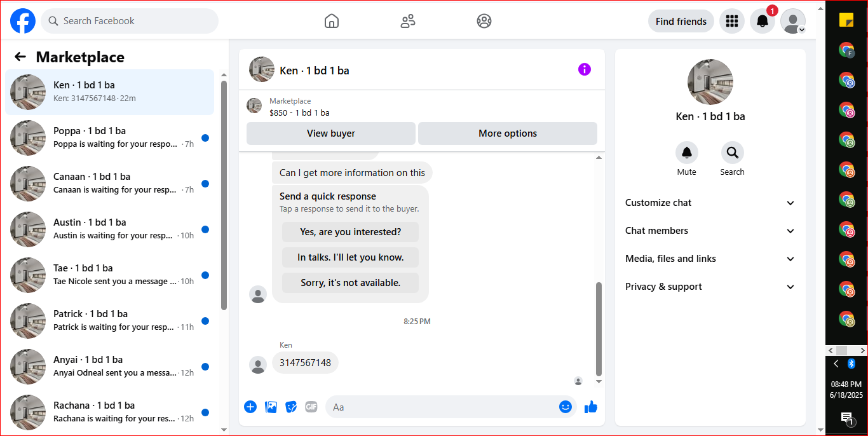
Task: Go to the Home feed icon
Action: tap(332, 21)
